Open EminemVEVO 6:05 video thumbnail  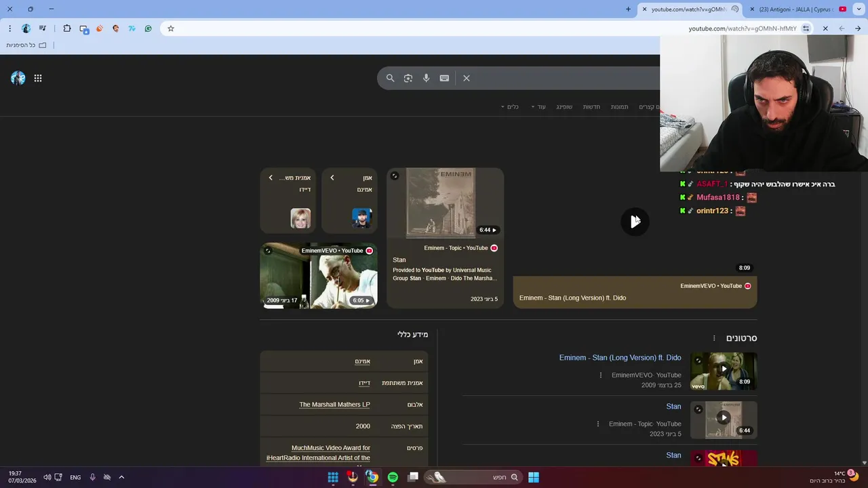[319, 276]
